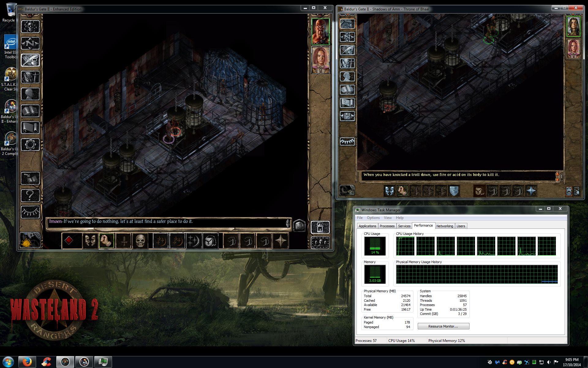Click return-to-game face icon in Shadows of Amn
The width and height of the screenshot is (588, 368).
pos(347,24)
